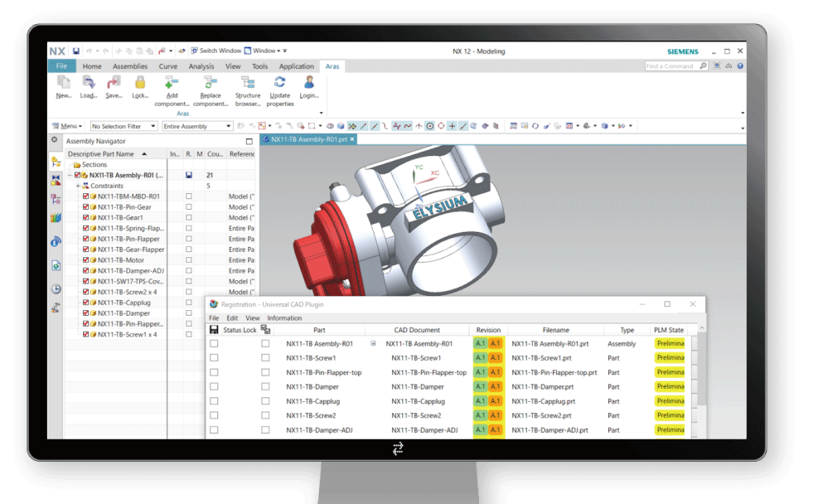Open the Part Navigator sidebar icon
The width and height of the screenshot is (833, 504).
(56, 199)
